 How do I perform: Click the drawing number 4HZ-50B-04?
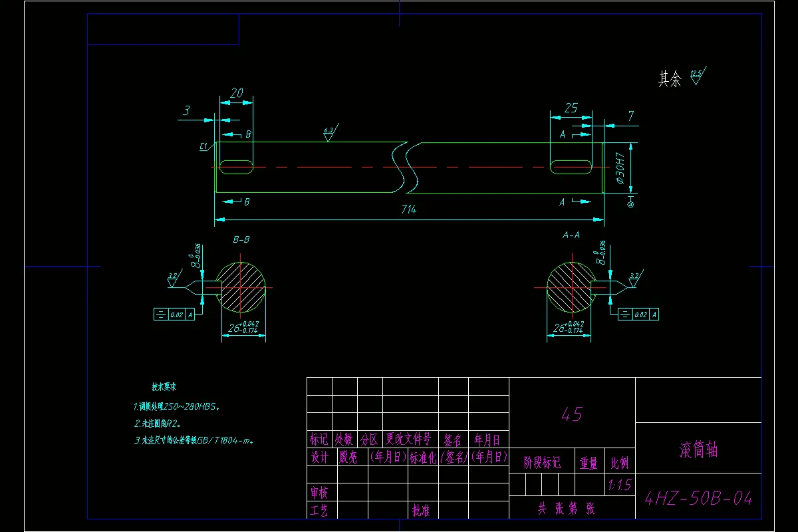point(698,498)
